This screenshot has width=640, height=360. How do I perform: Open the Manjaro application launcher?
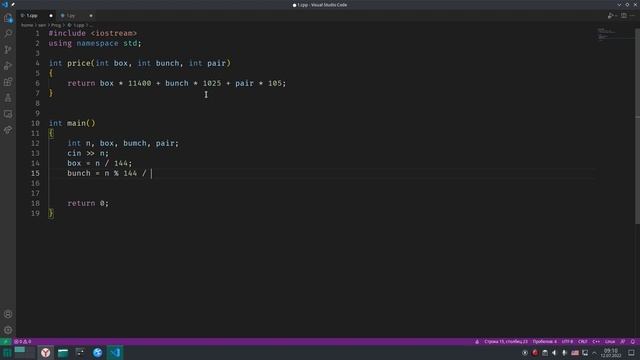click(x=7, y=353)
